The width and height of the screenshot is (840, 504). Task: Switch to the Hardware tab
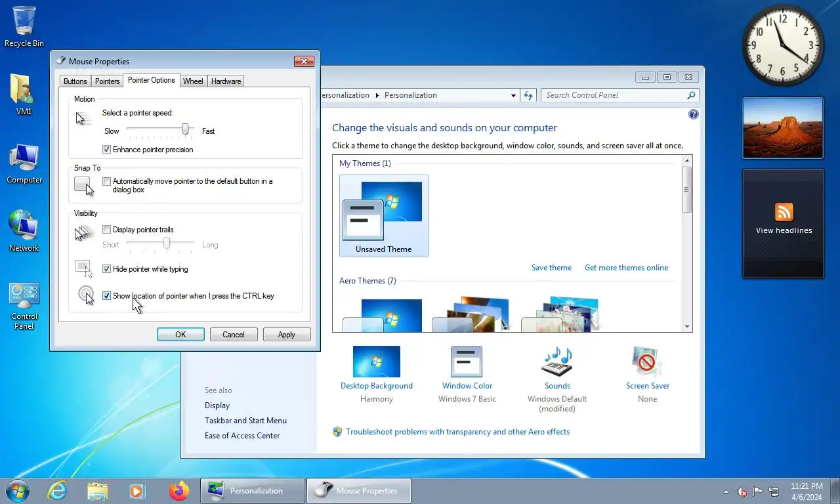pyautogui.click(x=226, y=81)
